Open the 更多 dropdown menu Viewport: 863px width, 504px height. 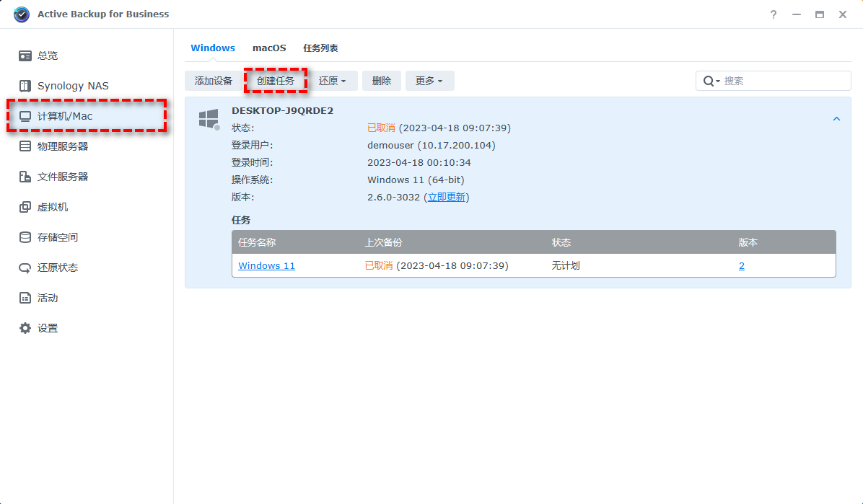tap(429, 81)
